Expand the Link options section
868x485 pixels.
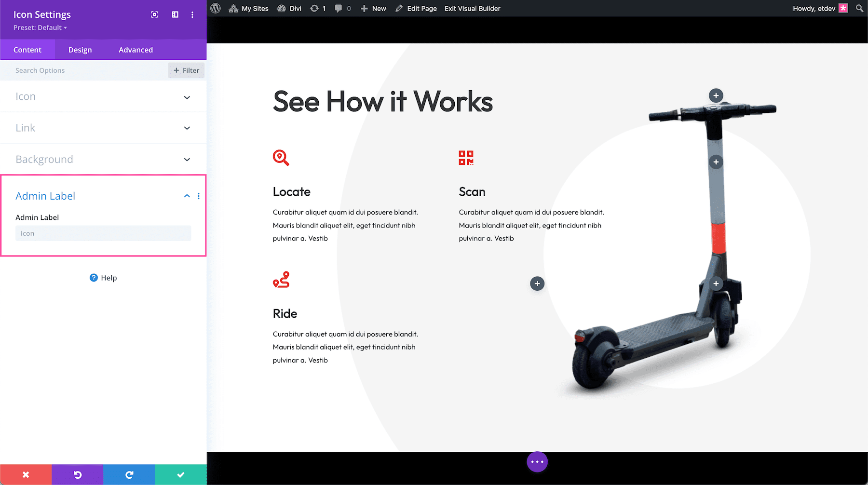pyautogui.click(x=103, y=128)
